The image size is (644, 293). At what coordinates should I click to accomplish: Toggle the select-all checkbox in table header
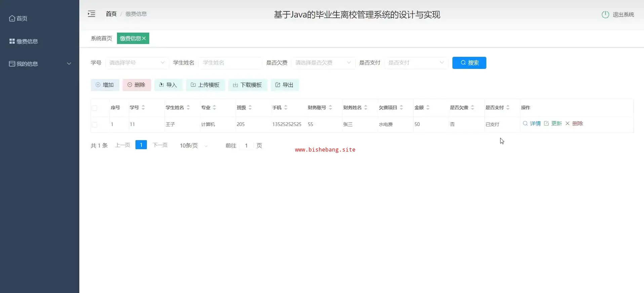pos(94,108)
